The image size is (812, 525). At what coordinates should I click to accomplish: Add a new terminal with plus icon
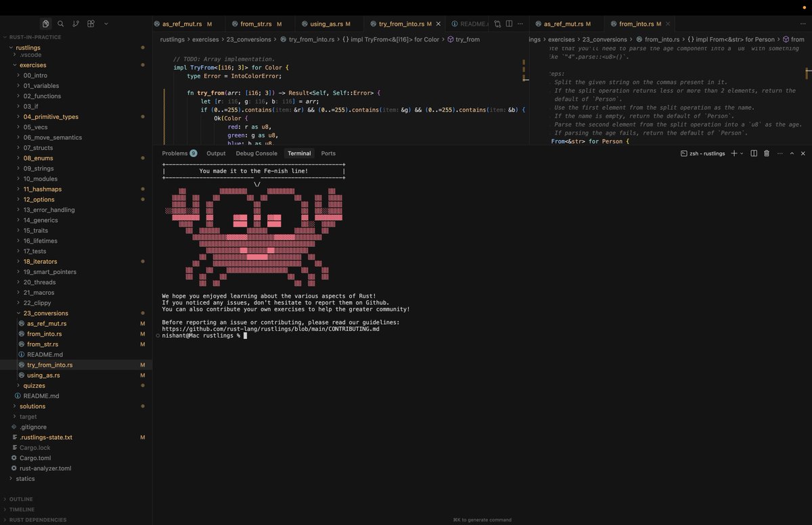click(734, 154)
